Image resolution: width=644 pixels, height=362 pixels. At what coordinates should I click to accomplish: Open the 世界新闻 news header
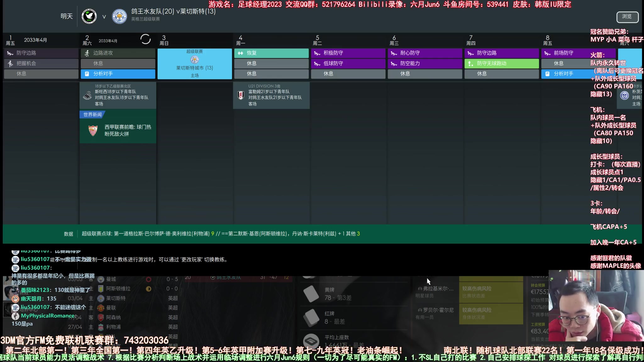pos(92,115)
